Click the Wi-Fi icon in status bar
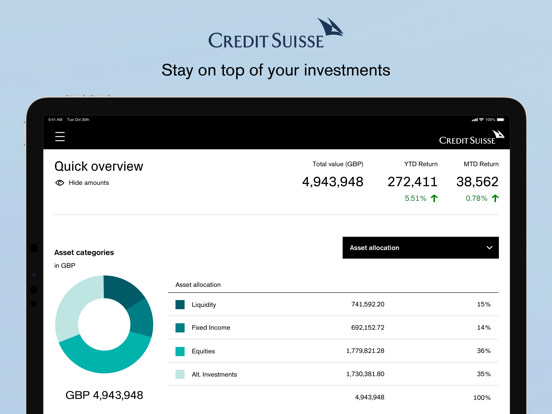The height and width of the screenshot is (414, 552). [x=482, y=120]
